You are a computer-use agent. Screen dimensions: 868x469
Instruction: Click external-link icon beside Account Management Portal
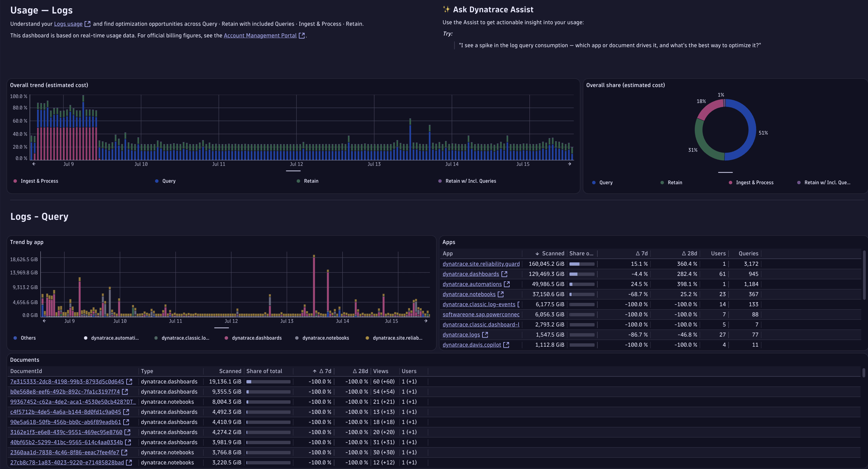302,35
